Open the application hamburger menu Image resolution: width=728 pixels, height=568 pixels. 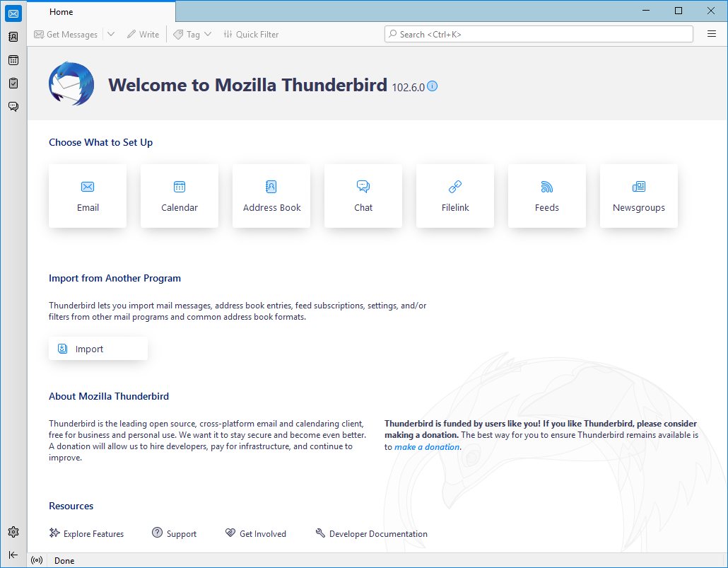click(x=711, y=34)
